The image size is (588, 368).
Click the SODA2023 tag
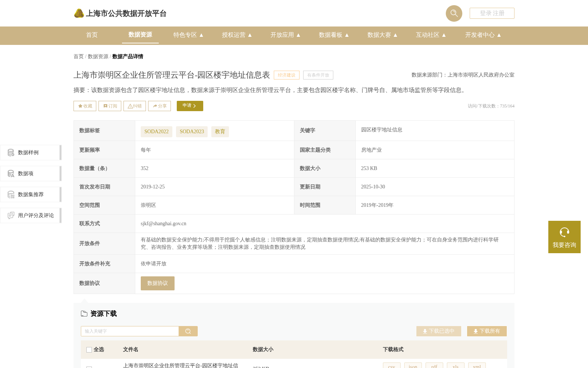(x=192, y=132)
